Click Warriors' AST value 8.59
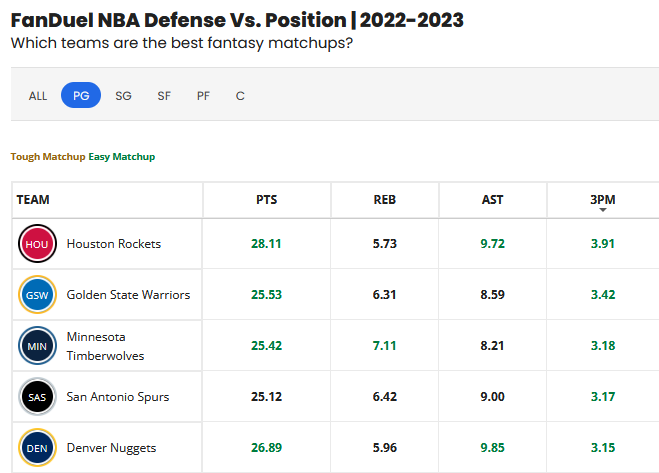This screenshot has height=473, width=659. 493,295
